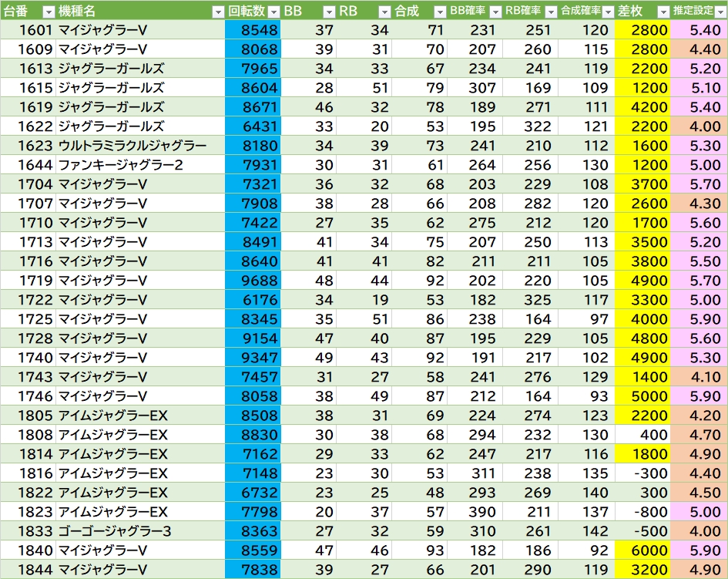The width and height of the screenshot is (728, 579).
Task: Select machine number cell 1743
Action: pyautogui.click(x=28, y=377)
